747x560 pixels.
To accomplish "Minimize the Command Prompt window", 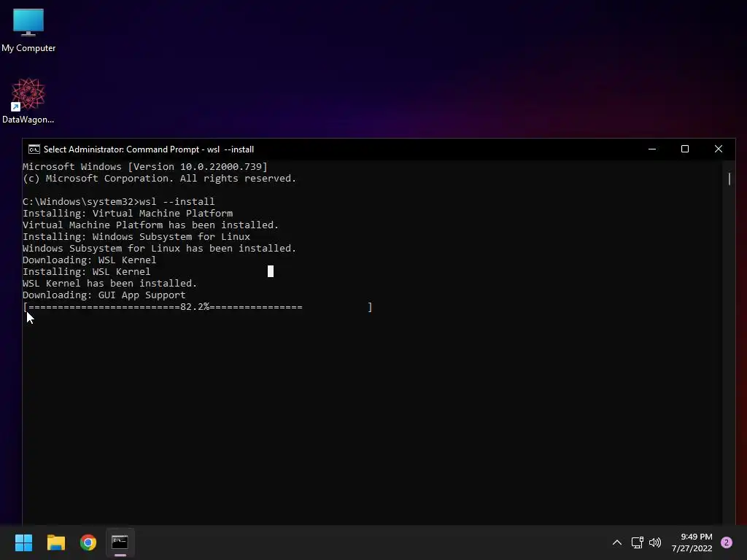I will 652,149.
